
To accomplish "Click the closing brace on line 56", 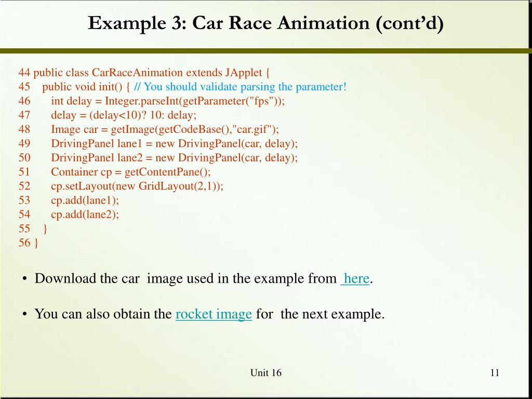I will [x=36, y=243].
